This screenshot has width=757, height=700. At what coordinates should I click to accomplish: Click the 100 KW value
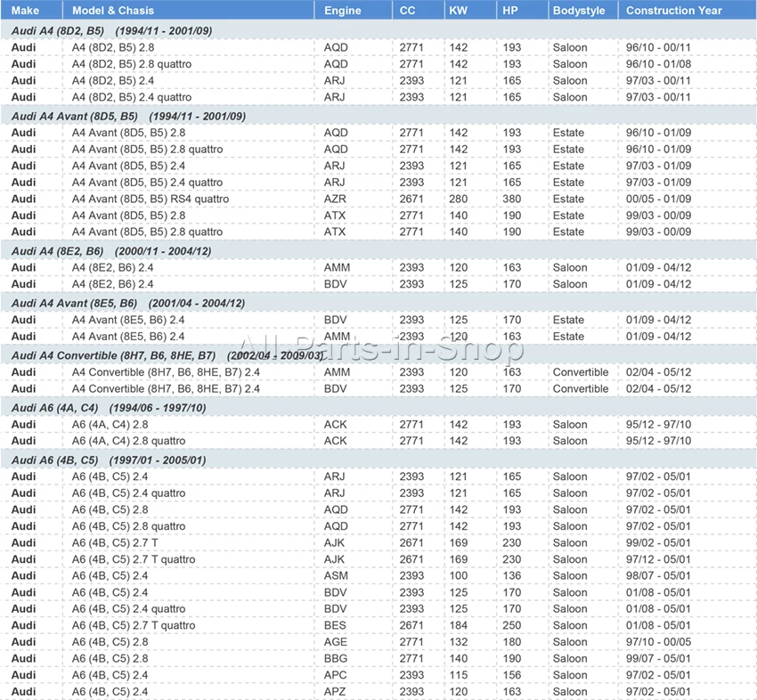click(x=458, y=575)
